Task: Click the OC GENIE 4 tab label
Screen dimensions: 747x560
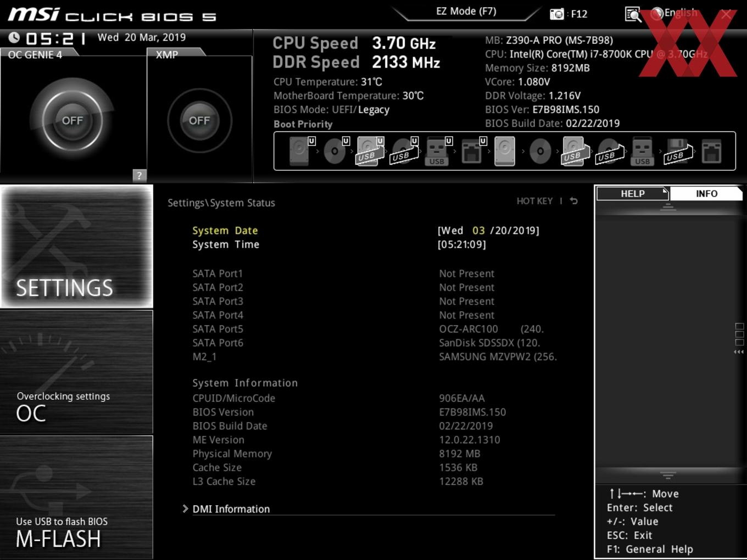Action: pyautogui.click(x=35, y=54)
